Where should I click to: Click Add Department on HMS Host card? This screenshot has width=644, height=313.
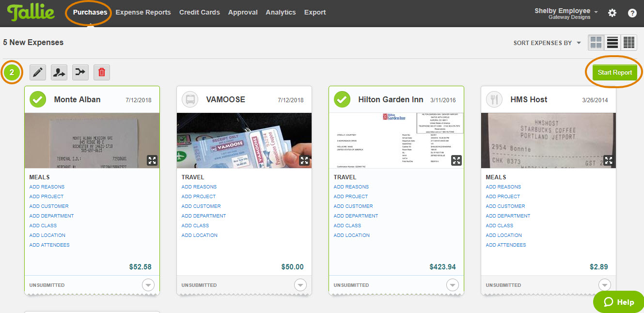click(x=508, y=216)
